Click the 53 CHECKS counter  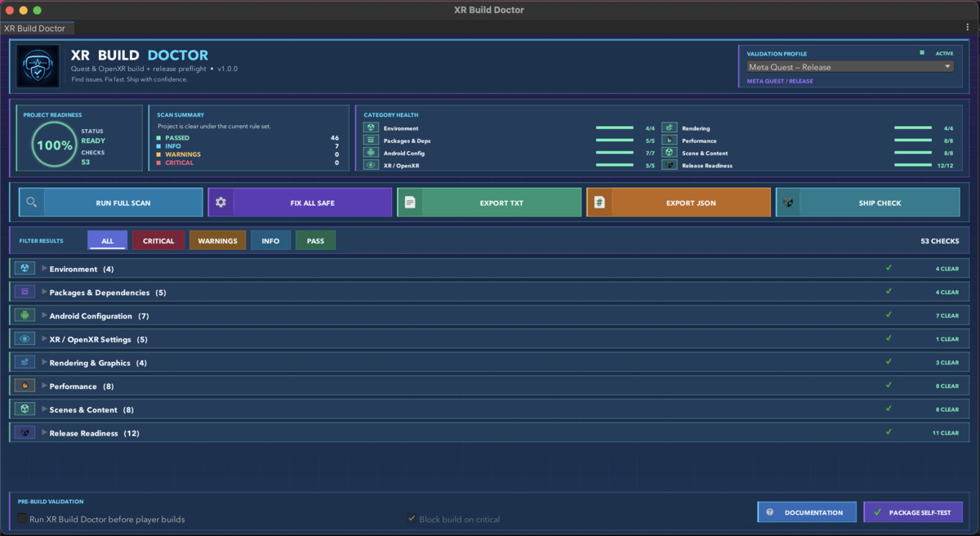click(x=939, y=241)
